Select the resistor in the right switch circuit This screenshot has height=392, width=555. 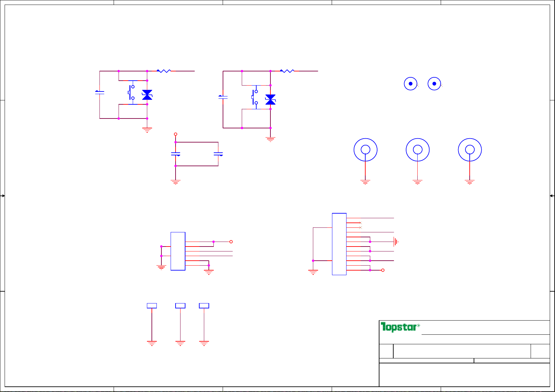287,71
